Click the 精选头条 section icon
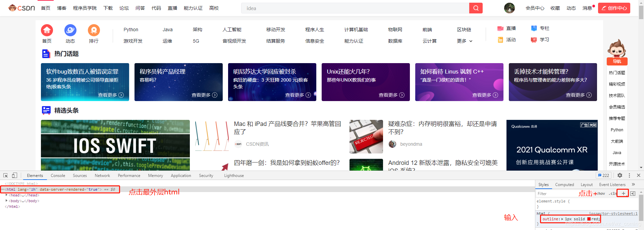Screen dimensions: 644x230 click(46, 110)
